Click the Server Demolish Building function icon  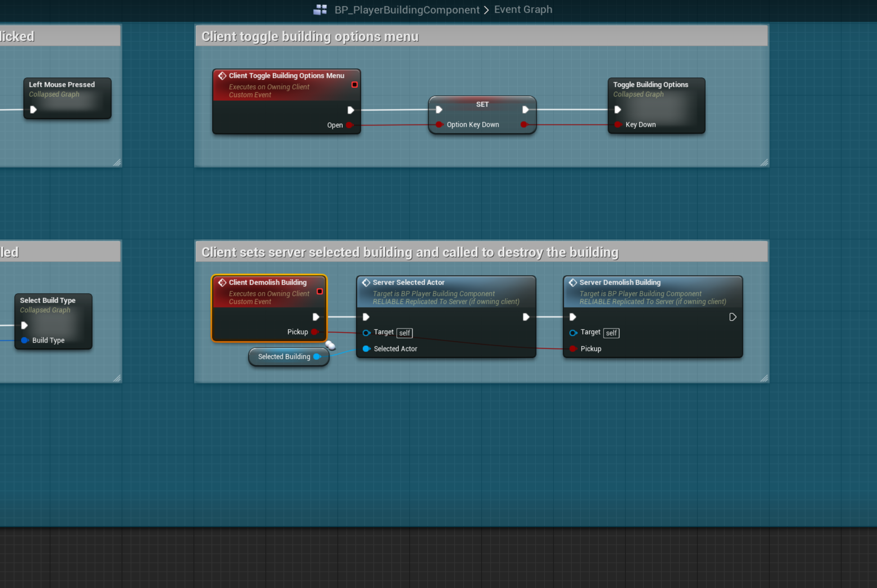[573, 282]
